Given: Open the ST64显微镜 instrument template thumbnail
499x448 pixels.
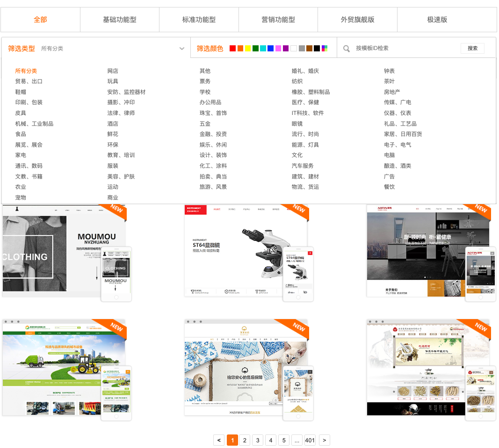Looking at the screenshot, I should point(249,253).
